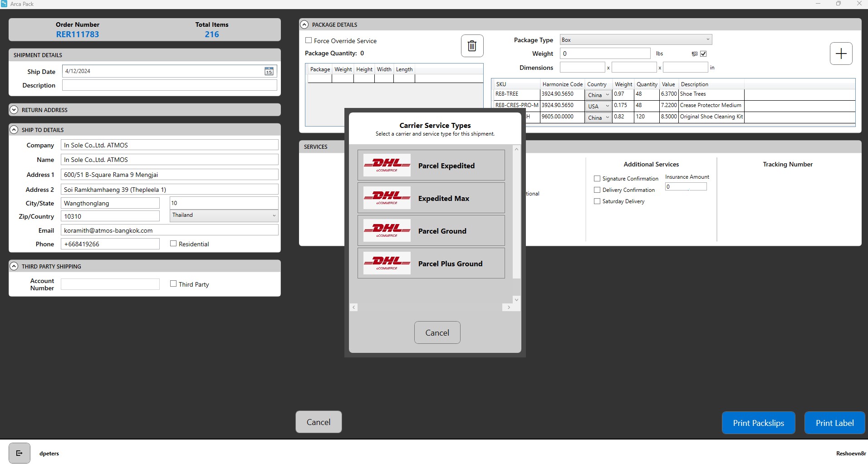Click the Crease Protector Medium description cell

(x=711, y=105)
